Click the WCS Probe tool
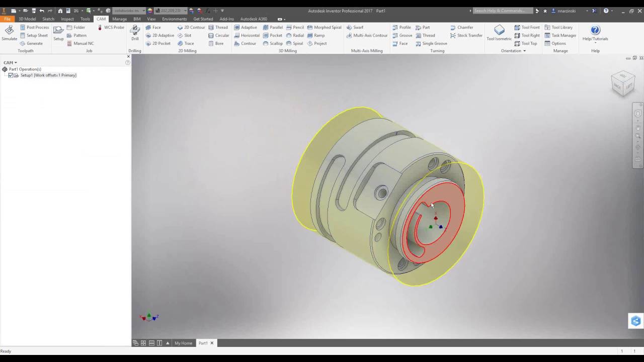This screenshot has height=362, width=644. point(111,27)
